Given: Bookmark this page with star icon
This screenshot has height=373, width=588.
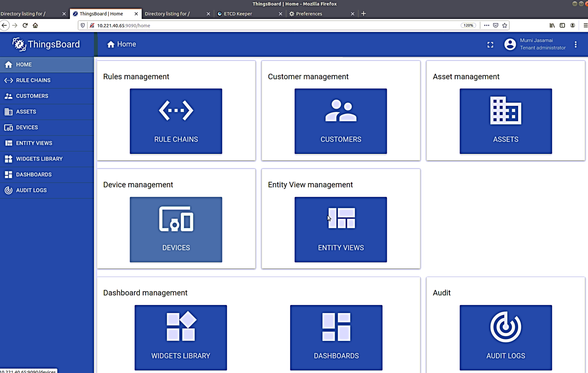Looking at the screenshot, I should (505, 25).
